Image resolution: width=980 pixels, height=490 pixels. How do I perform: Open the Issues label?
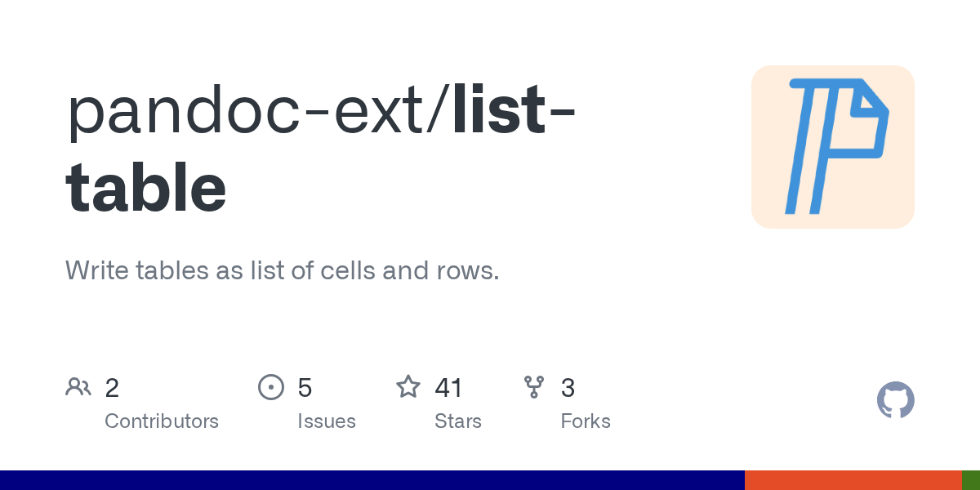(327, 421)
